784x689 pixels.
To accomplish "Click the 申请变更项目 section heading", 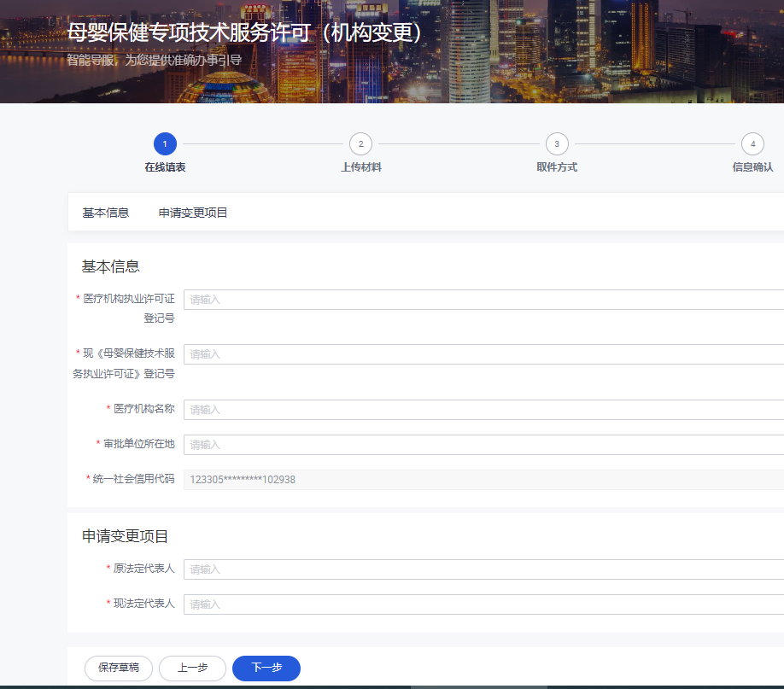I will click(x=125, y=536).
